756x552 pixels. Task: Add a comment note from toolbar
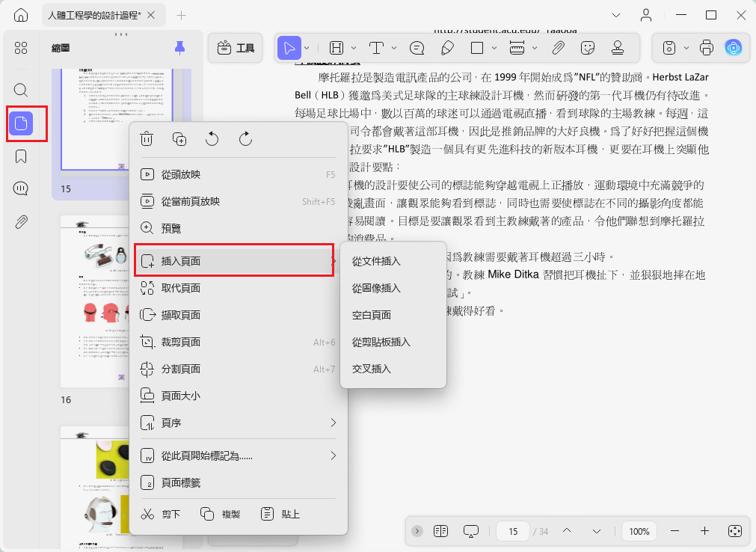click(x=417, y=48)
